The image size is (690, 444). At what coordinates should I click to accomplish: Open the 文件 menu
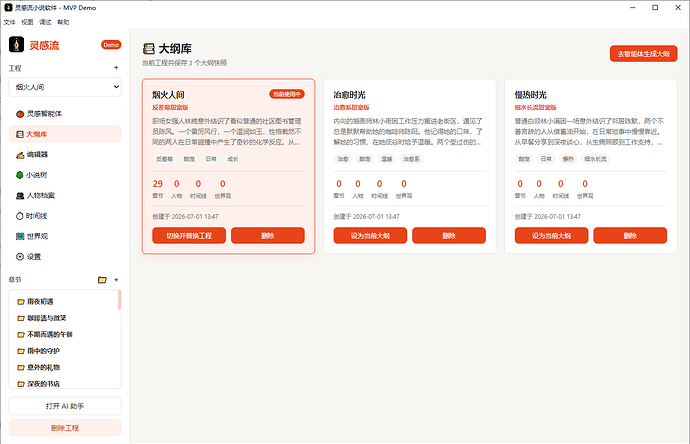pos(9,22)
